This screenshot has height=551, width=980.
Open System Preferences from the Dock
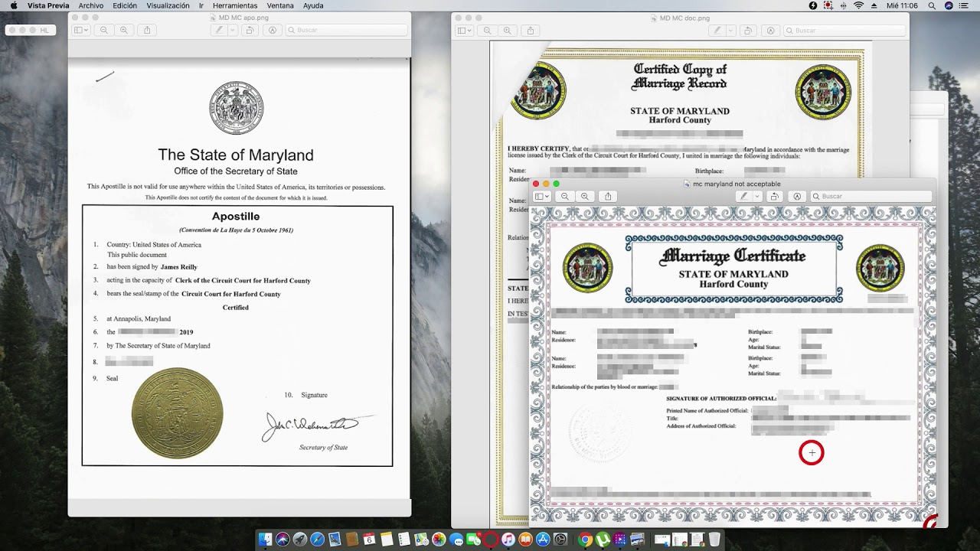(560, 540)
